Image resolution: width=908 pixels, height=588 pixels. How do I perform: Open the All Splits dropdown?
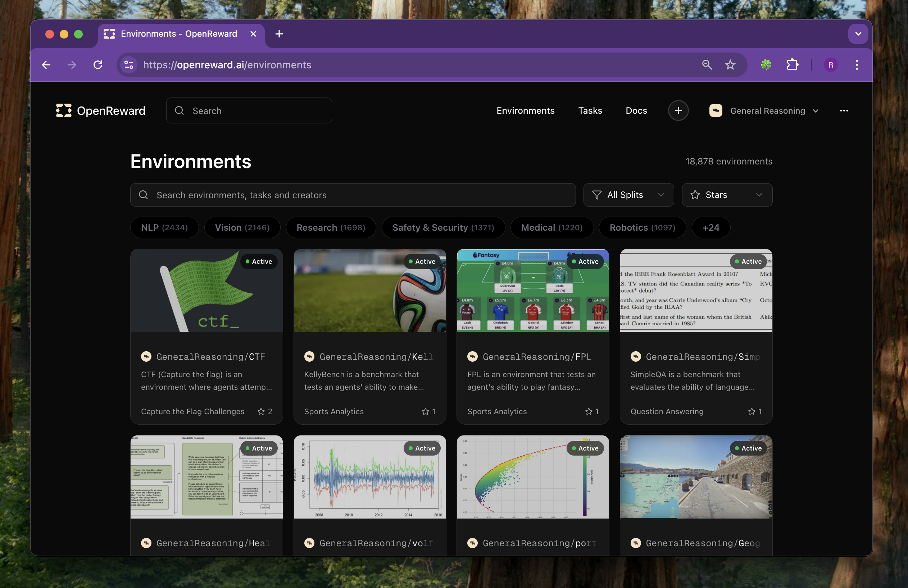(628, 195)
